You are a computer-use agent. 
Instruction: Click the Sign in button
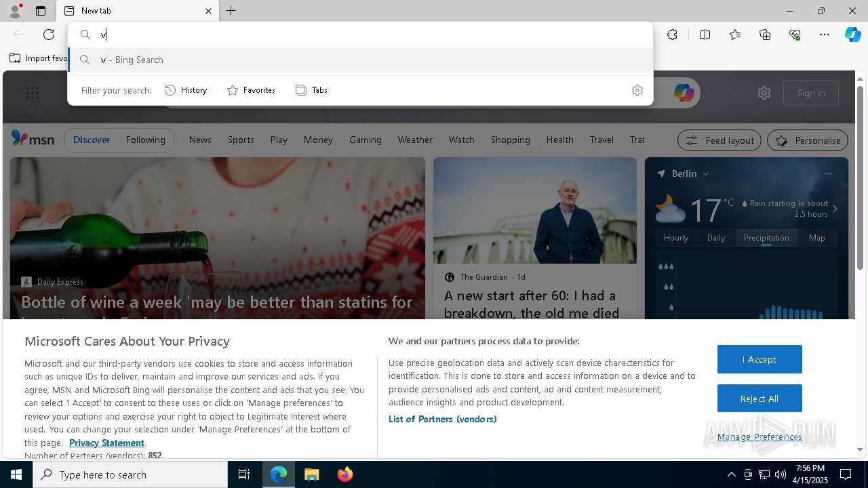click(x=811, y=93)
